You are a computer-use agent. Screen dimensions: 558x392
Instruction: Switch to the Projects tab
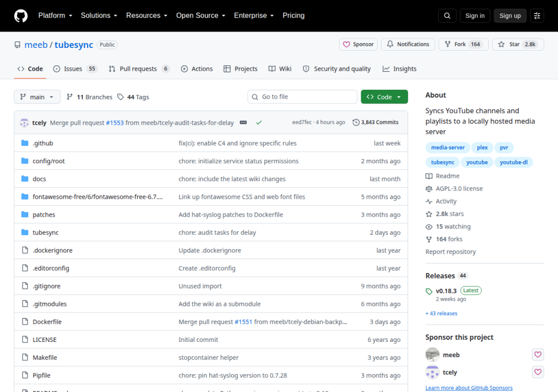[240, 69]
